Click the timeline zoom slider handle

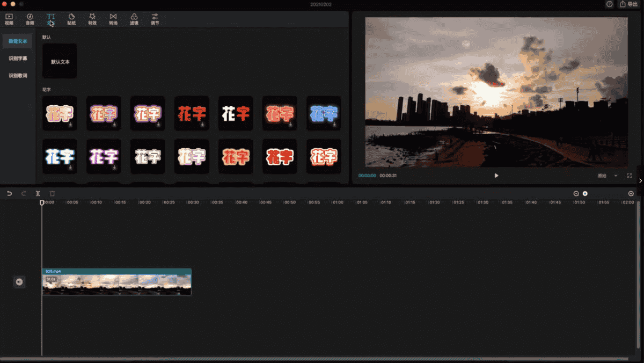585,193
